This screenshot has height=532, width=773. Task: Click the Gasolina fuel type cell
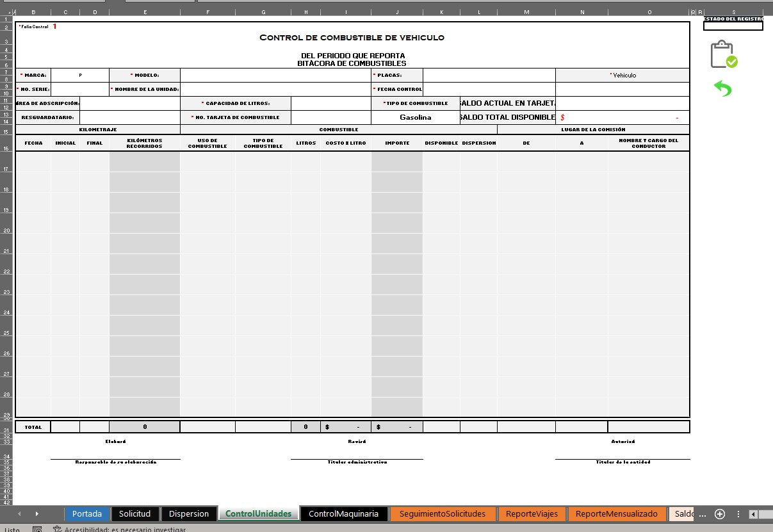pos(415,118)
